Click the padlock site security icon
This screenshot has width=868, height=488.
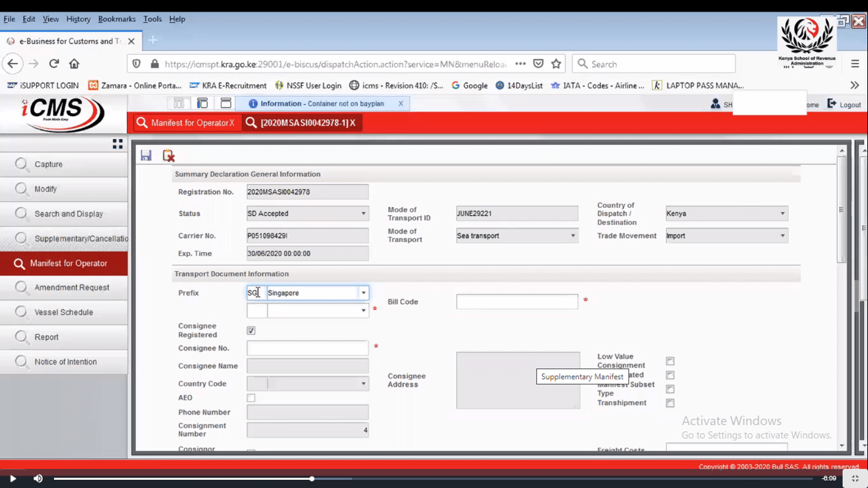tap(155, 64)
